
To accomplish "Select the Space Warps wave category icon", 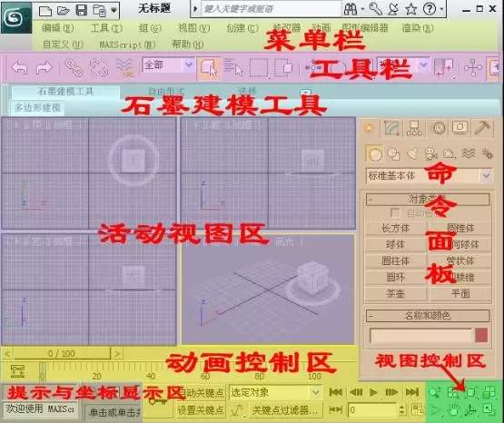I will pyautogui.click(x=469, y=153).
